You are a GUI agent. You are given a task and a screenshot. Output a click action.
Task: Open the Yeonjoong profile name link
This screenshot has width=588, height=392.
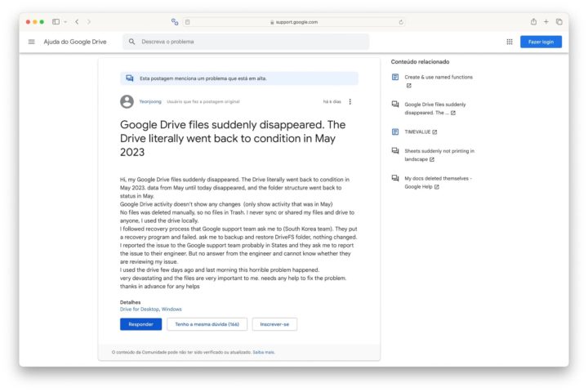tap(150, 101)
